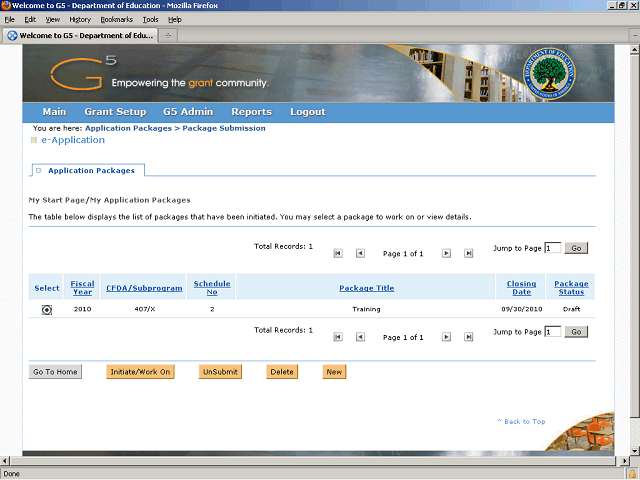Open the G5 Admin navigation item
Viewport: 640px width, 480px height.
[x=188, y=112]
